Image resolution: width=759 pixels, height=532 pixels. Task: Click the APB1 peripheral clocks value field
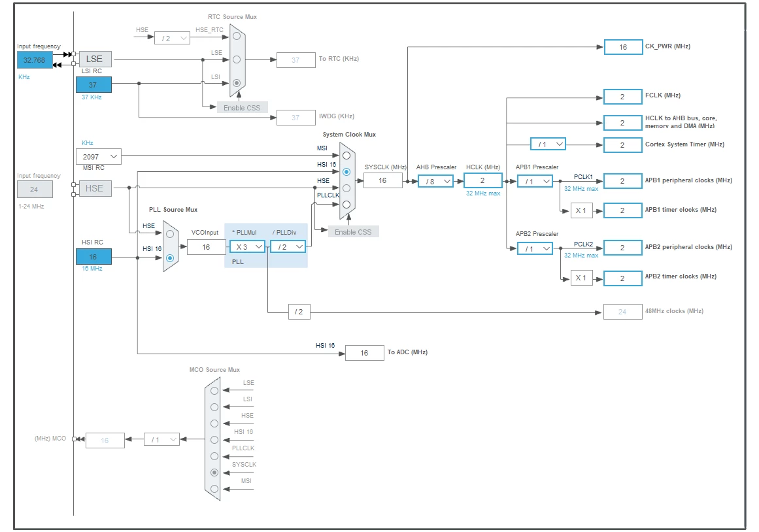click(623, 181)
